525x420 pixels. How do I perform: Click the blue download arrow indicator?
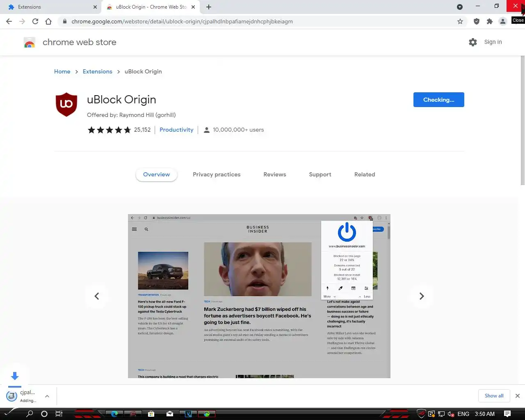click(15, 376)
